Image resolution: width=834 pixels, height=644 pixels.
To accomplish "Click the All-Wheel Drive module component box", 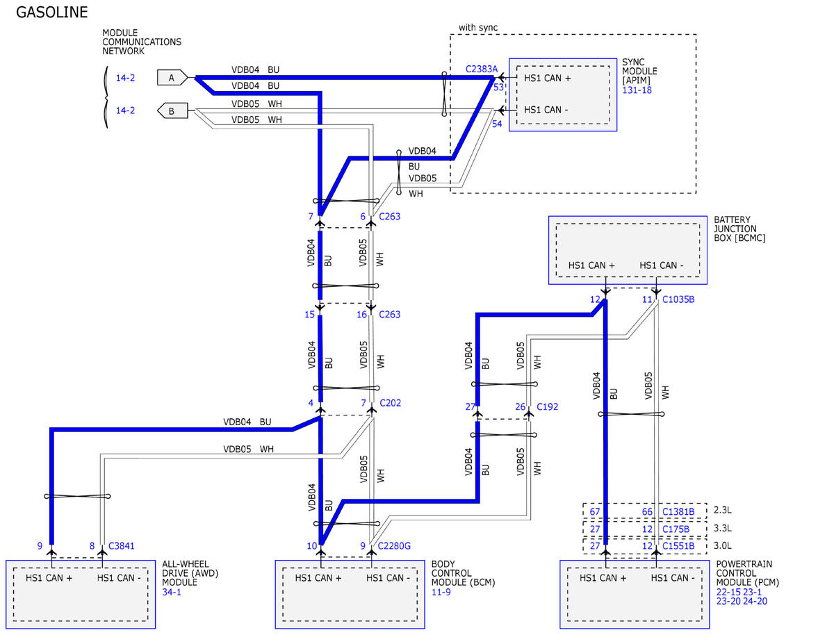I will [81, 594].
